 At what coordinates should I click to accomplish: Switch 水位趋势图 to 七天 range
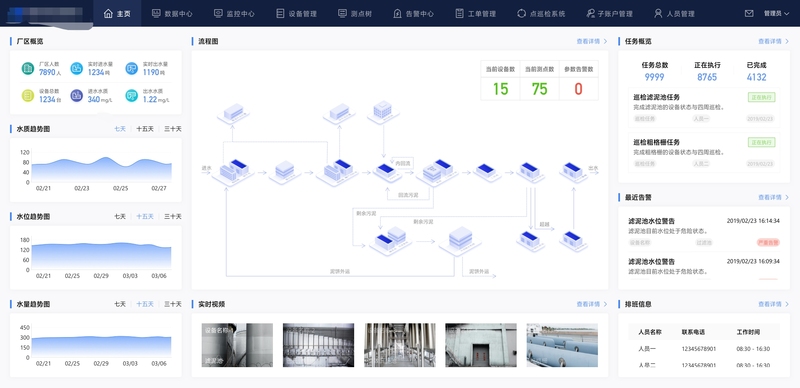click(120, 216)
